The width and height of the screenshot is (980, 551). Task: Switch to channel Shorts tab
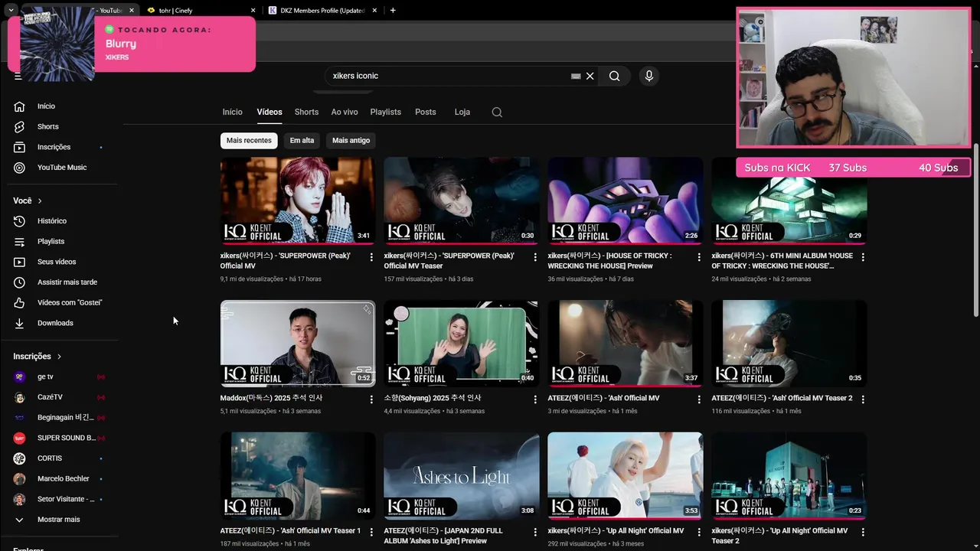coord(306,112)
